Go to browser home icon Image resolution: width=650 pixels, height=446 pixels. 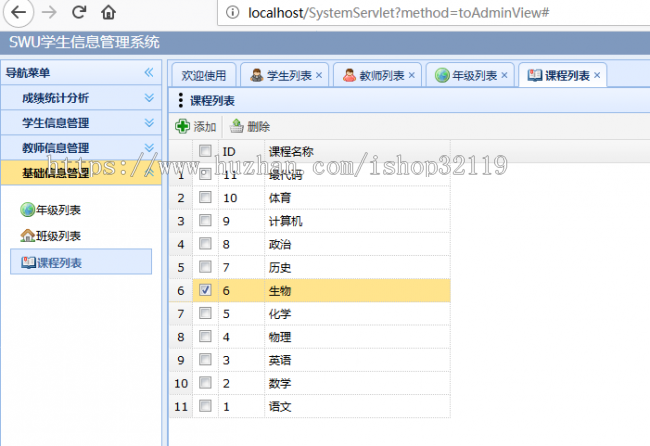coord(109,12)
